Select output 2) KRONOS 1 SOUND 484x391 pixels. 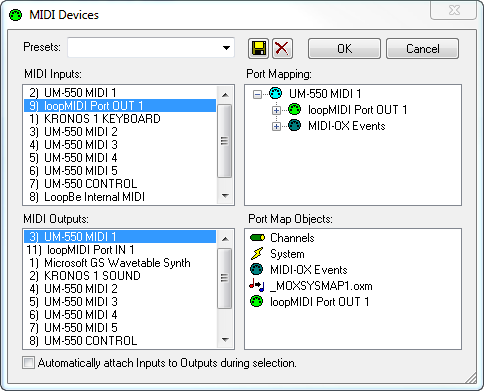[120, 276]
